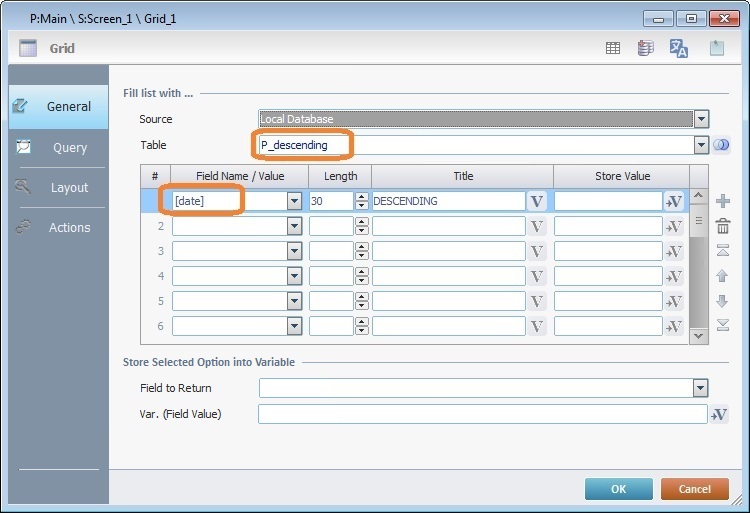Screen dimensions: 750x513
Task: Open the Actions tab
Action: (69, 227)
